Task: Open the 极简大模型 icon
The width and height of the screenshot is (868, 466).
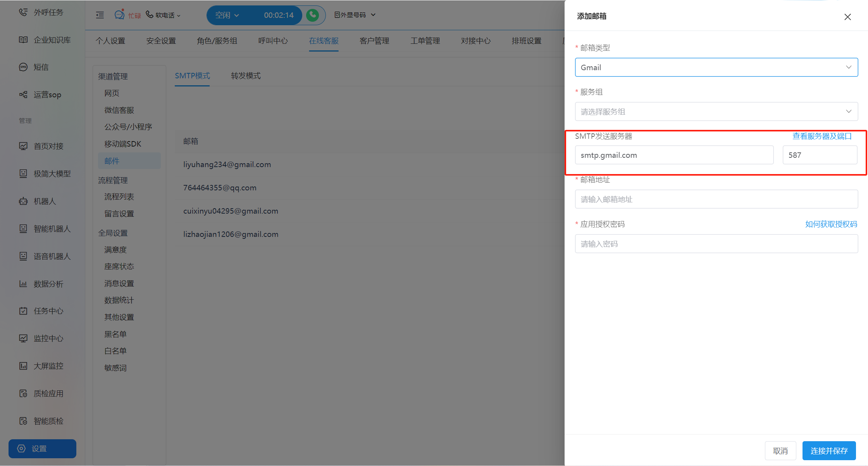Action: pos(23,174)
